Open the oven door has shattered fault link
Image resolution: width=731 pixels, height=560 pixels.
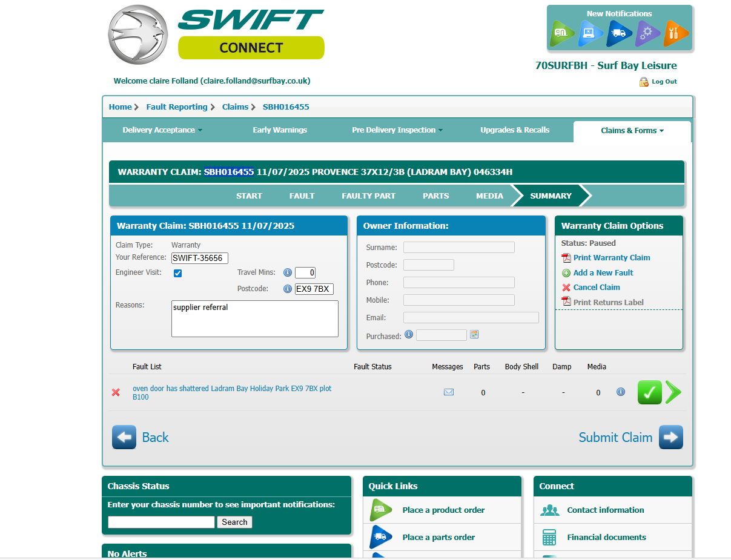pyautogui.click(x=232, y=393)
